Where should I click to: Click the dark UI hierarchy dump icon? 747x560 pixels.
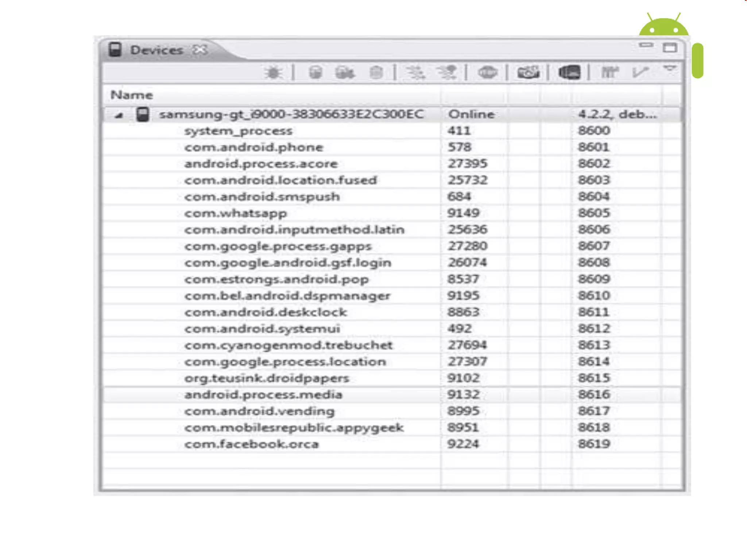point(569,73)
